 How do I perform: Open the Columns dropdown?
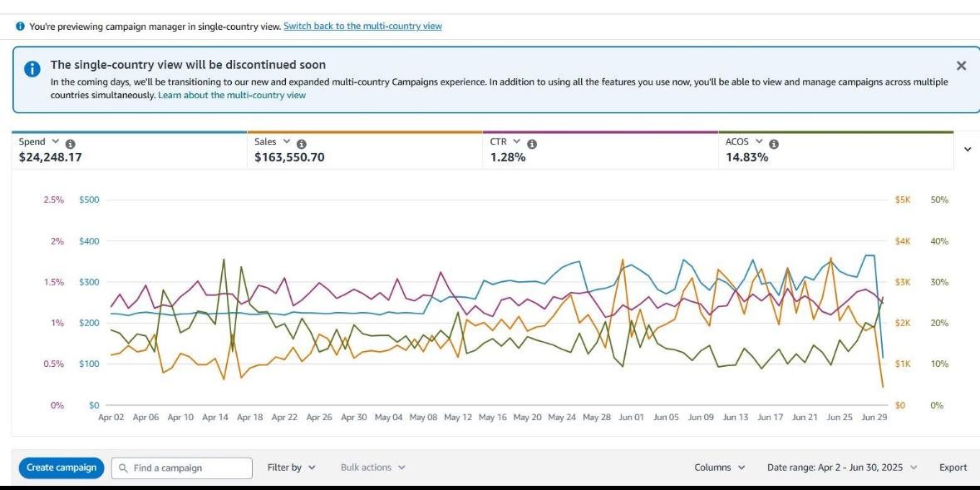click(x=720, y=468)
